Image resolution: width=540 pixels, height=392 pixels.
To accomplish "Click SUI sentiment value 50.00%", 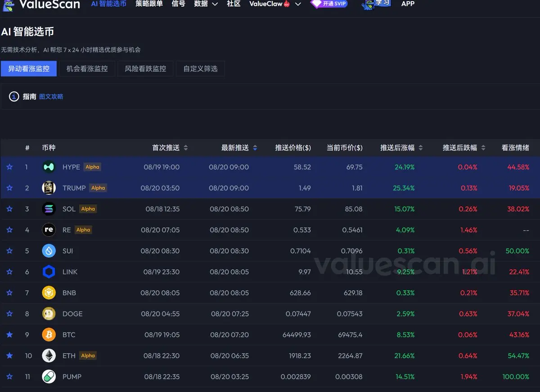I will (x=517, y=251).
